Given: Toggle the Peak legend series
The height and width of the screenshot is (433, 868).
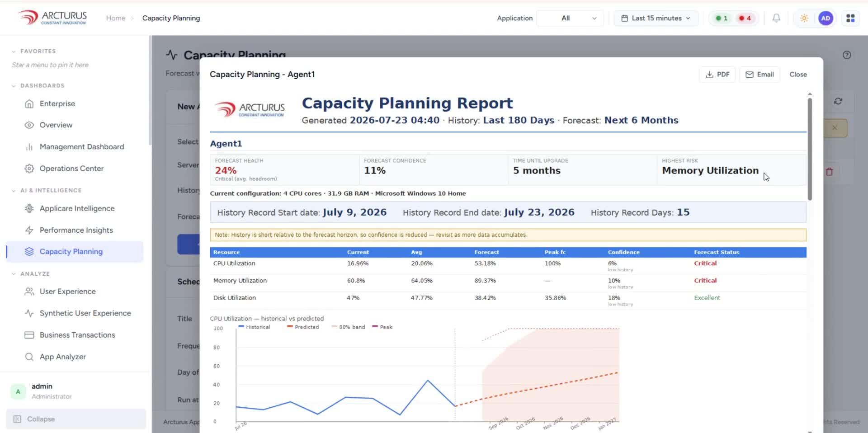Looking at the screenshot, I should point(382,327).
